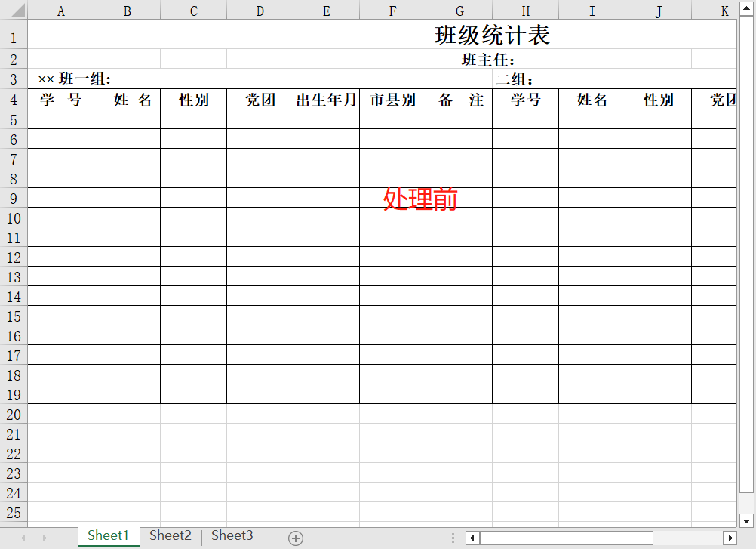Select row header 25
This screenshot has height=549, width=756.
(13, 513)
